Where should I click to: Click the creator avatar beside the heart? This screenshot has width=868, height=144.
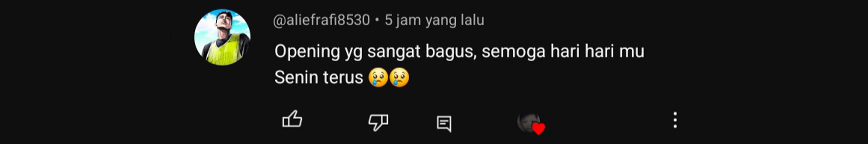528,122
